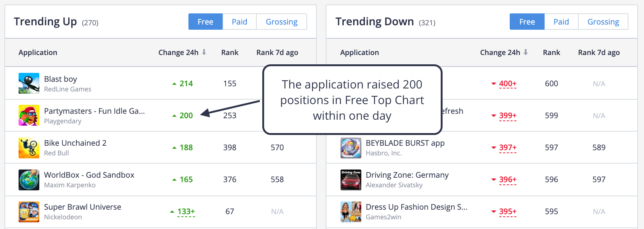Open Bike Unchained 2 application link
The width and height of the screenshot is (644, 229).
(75, 143)
